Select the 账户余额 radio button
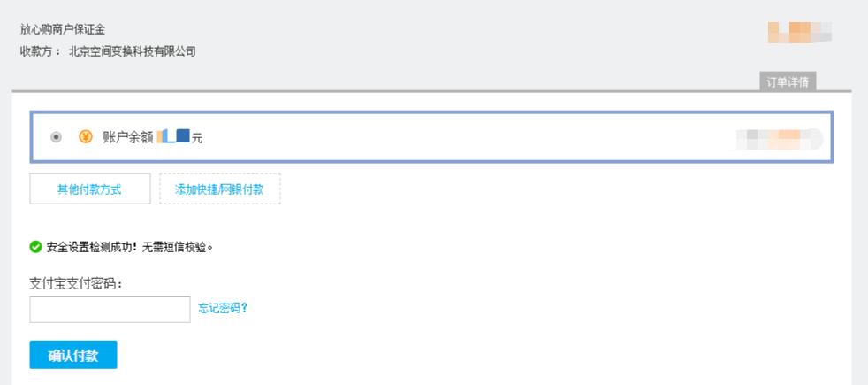Screen dimensions: 868x385 point(57,137)
